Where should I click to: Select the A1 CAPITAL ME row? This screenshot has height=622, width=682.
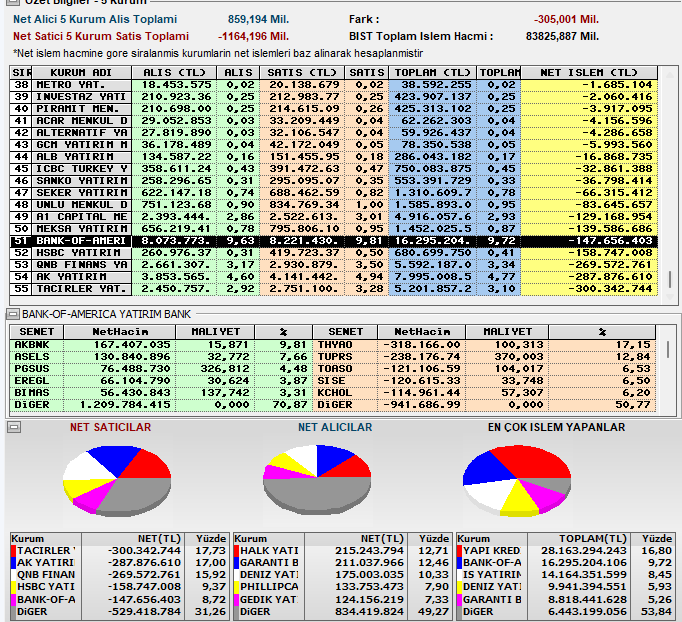click(334, 217)
